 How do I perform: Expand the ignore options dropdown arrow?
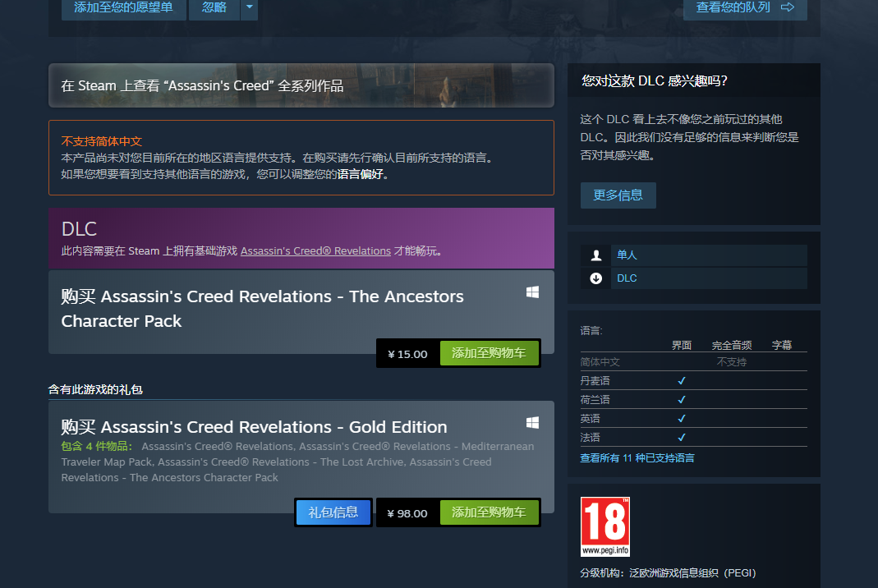click(249, 7)
